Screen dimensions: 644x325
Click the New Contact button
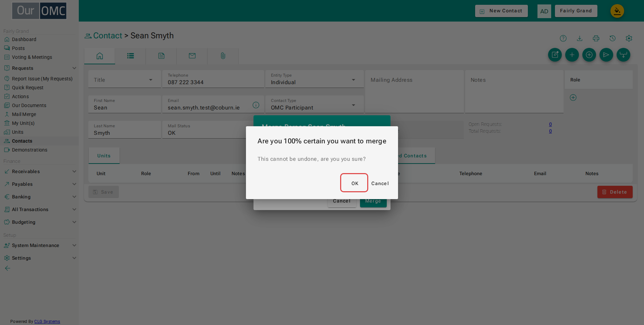click(501, 11)
